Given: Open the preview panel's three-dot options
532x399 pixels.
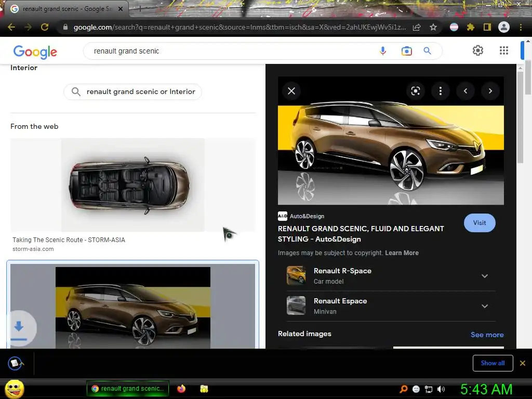Looking at the screenshot, I should tap(441, 91).
